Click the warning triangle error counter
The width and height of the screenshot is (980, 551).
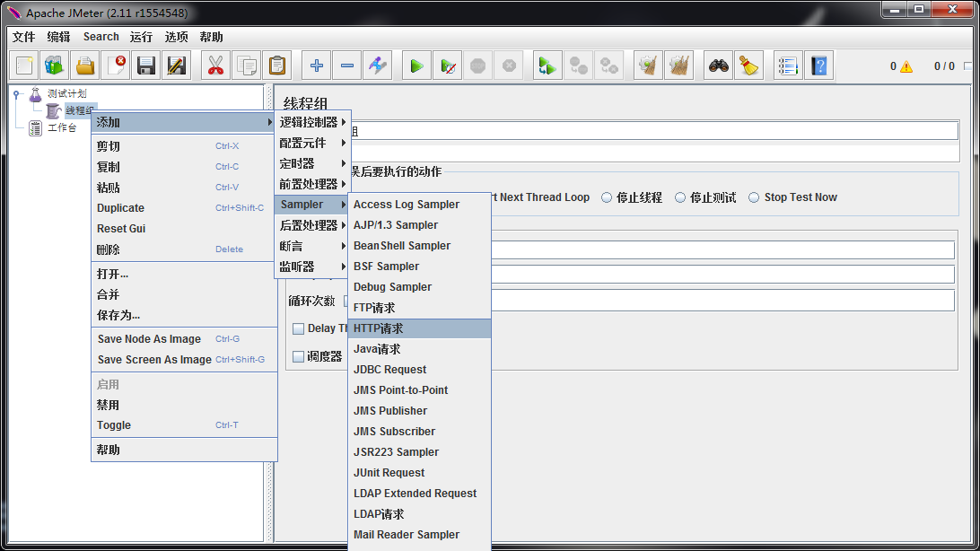click(906, 66)
